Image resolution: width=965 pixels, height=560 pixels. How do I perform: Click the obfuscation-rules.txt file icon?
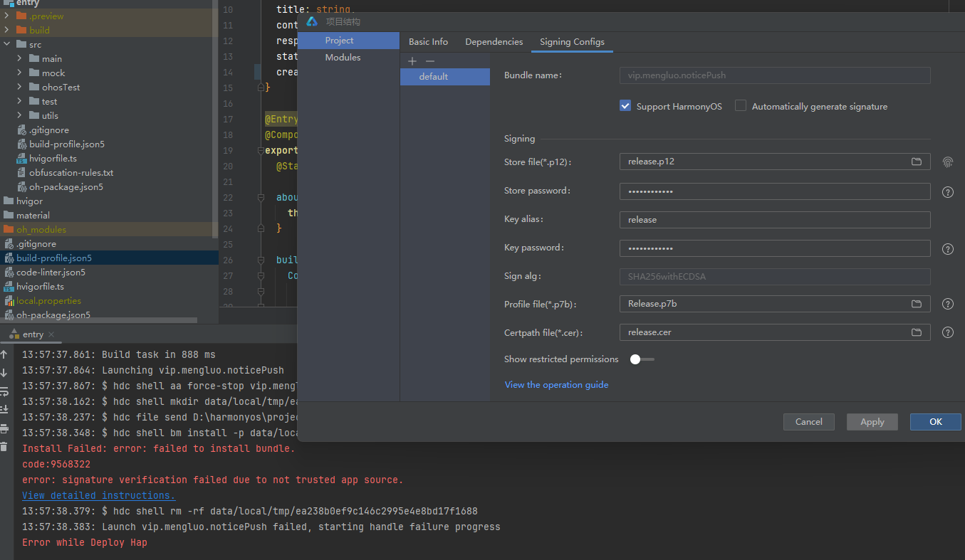point(21,172)
